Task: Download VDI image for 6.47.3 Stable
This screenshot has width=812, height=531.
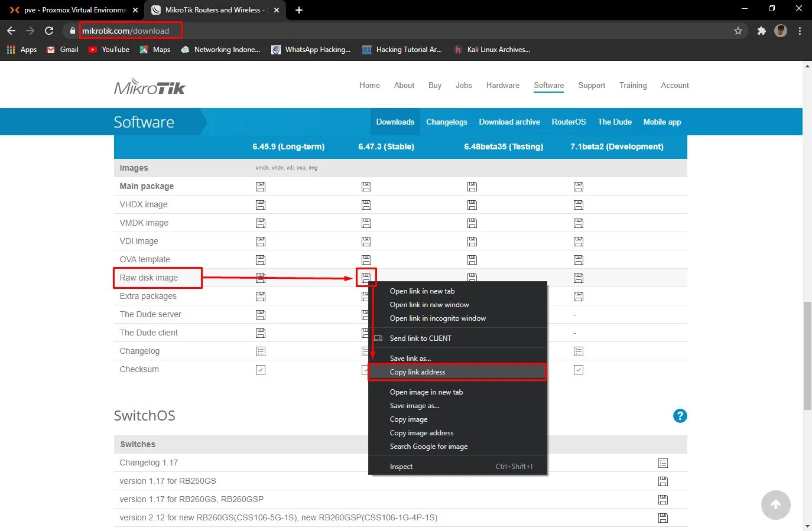Action: point(366,242)
